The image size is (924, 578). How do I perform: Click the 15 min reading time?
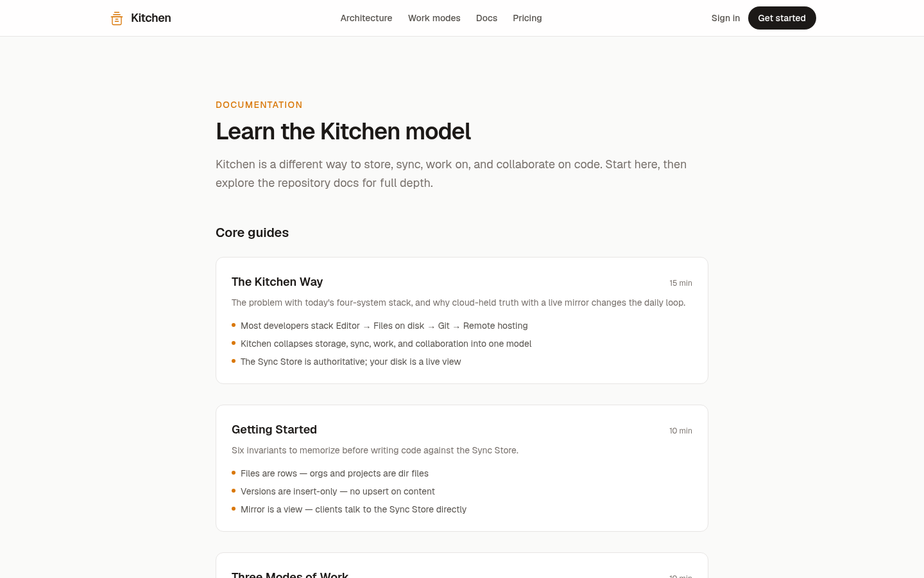click(x=681, y=283)
